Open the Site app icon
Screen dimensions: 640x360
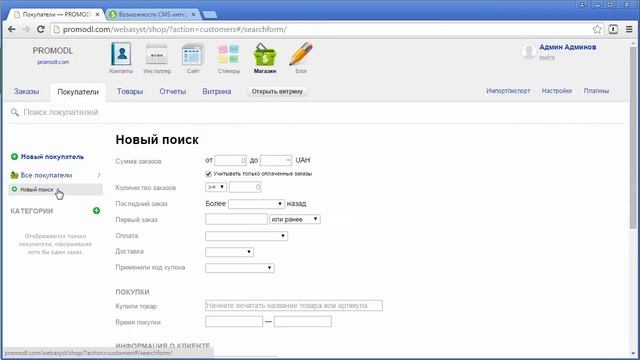[x=193, y=55]
